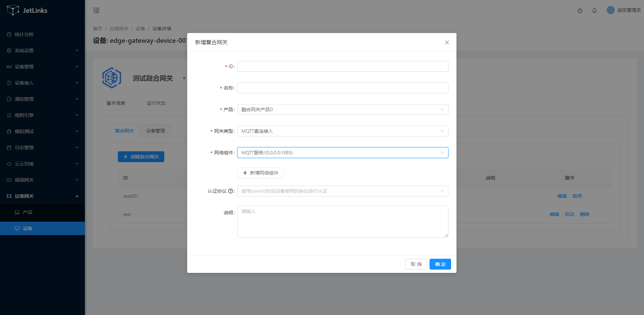Close the 新增复合网关 dialog with X
The width and height of the screenshot is (644, 315).
coord(447,42)
